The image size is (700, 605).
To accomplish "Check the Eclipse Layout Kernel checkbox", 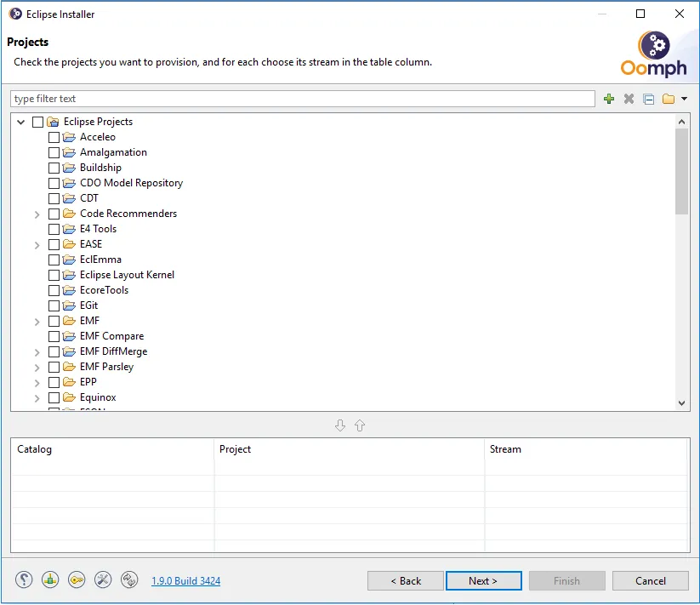I will 54,276.
